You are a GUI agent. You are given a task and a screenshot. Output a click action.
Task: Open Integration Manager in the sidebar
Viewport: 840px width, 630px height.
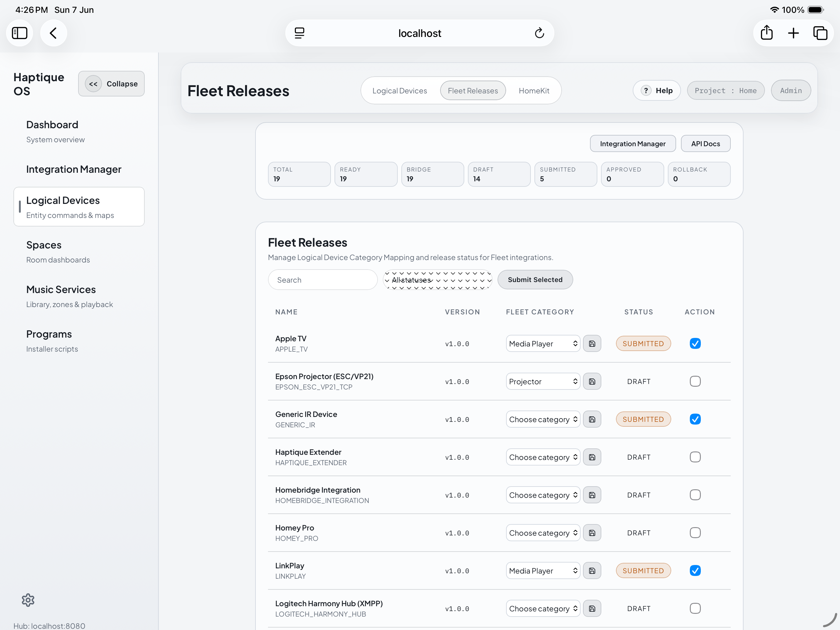click(79, 169)
